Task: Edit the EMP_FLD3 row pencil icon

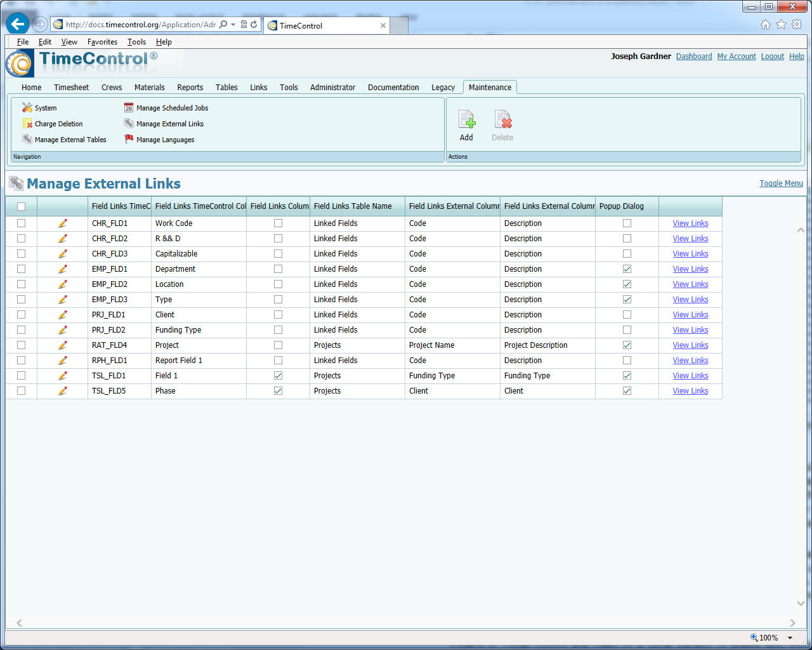Action: point(62,300)
